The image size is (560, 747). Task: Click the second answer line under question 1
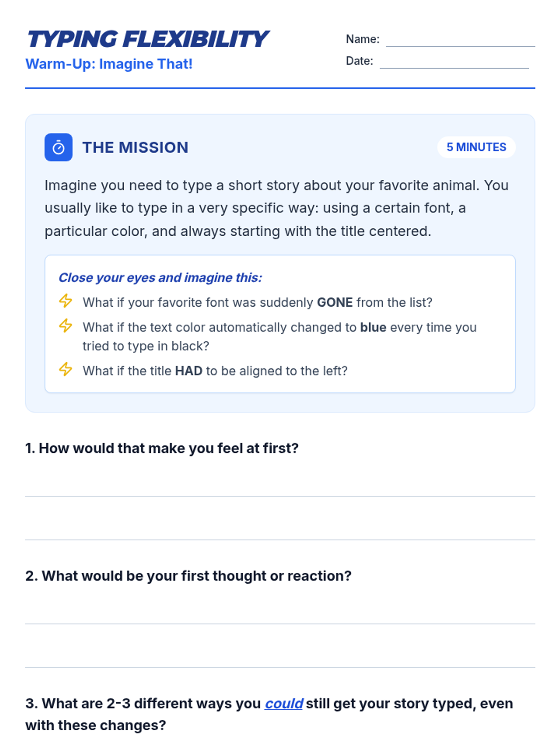pos(280,540)
